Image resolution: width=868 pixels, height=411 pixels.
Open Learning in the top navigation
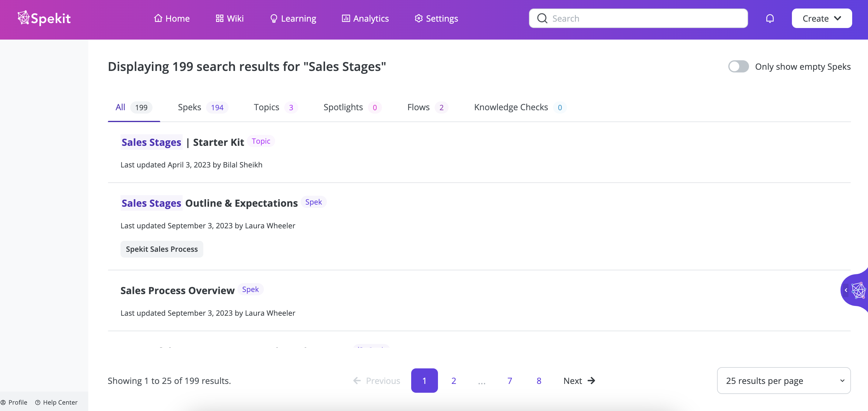(x=293, y=18)
